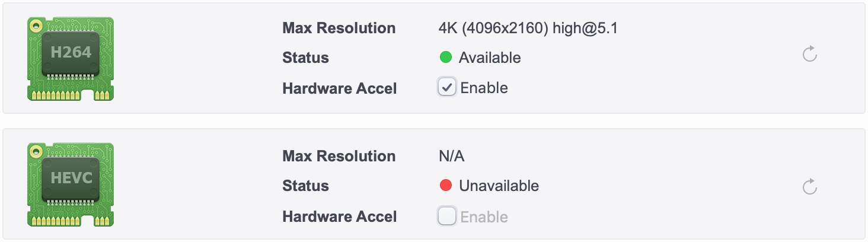Screen dimensions: 868x242
Task: Click the green Available status indicator
Action: click(446, 58)
